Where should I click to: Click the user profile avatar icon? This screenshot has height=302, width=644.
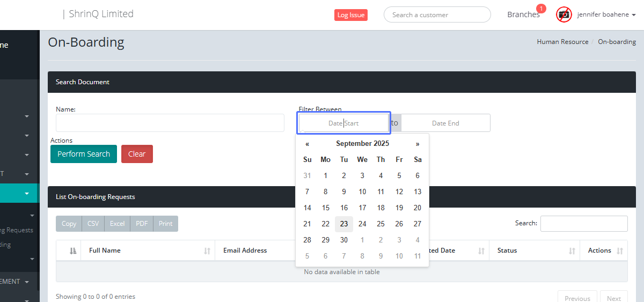click(x=564, y=14)
